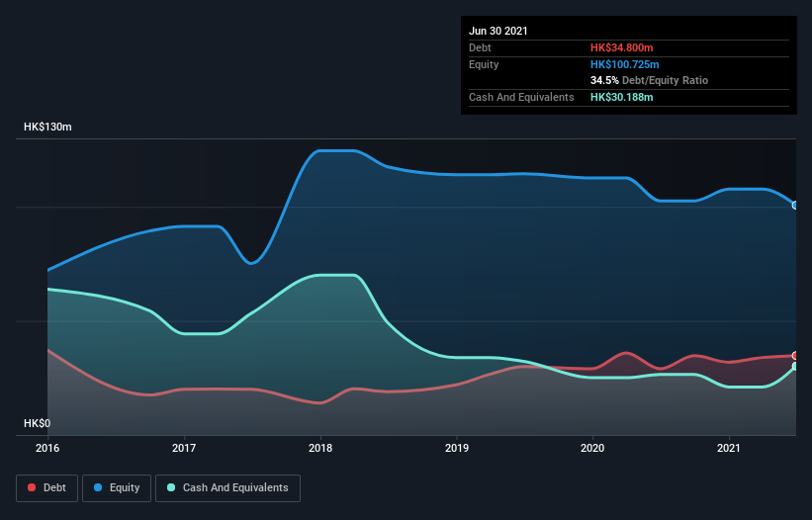The image size is (812, 520).
Task: Click the HK$130m y-axis label
Action: (x=47, y=127)
